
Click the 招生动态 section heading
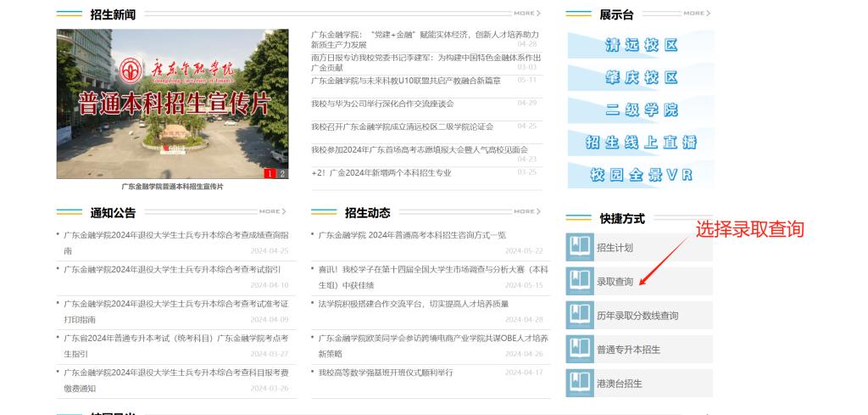pyautogui.click(x=368, y=213)
